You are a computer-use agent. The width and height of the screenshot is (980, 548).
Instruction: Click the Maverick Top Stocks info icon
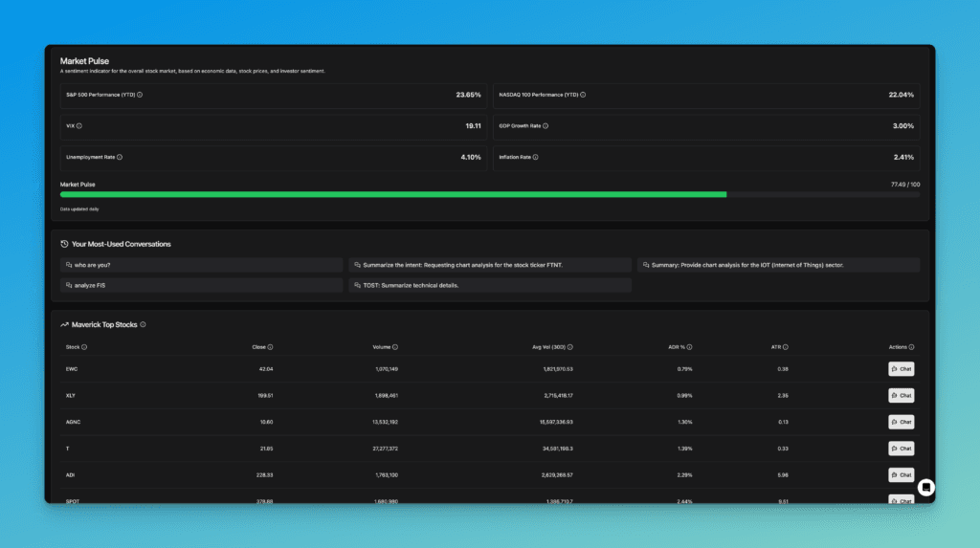tap(144, 324)
